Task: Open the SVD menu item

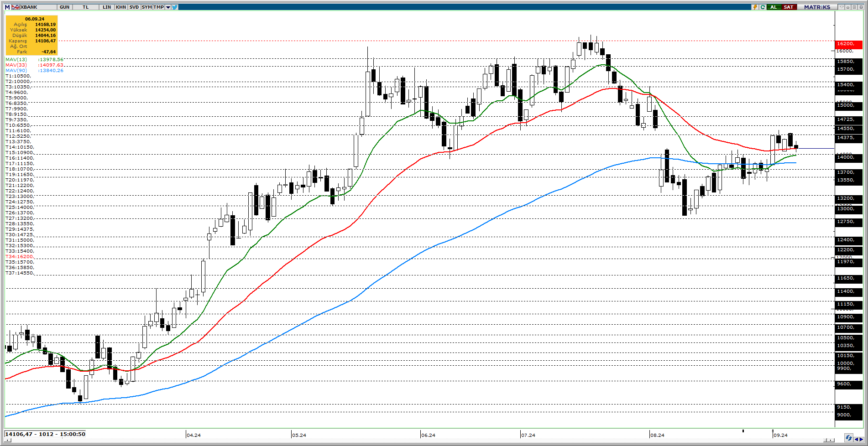Action: [134, 7]
